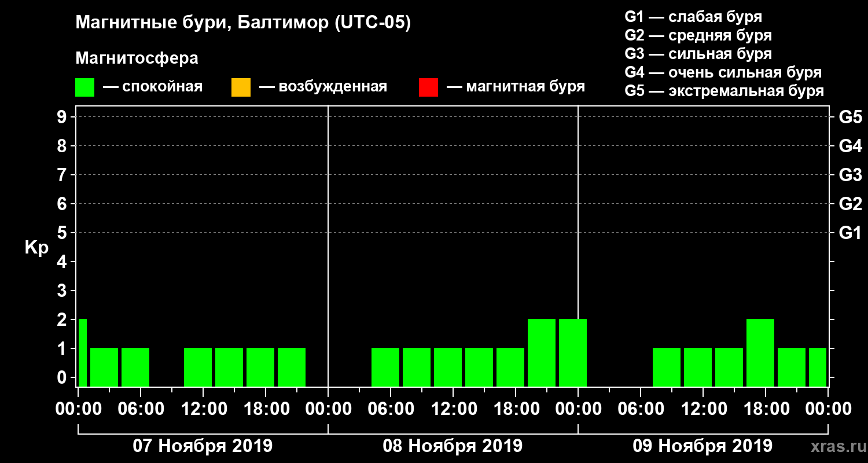Click the orange 'возбужденная' legend swatch

coord(241,87)
